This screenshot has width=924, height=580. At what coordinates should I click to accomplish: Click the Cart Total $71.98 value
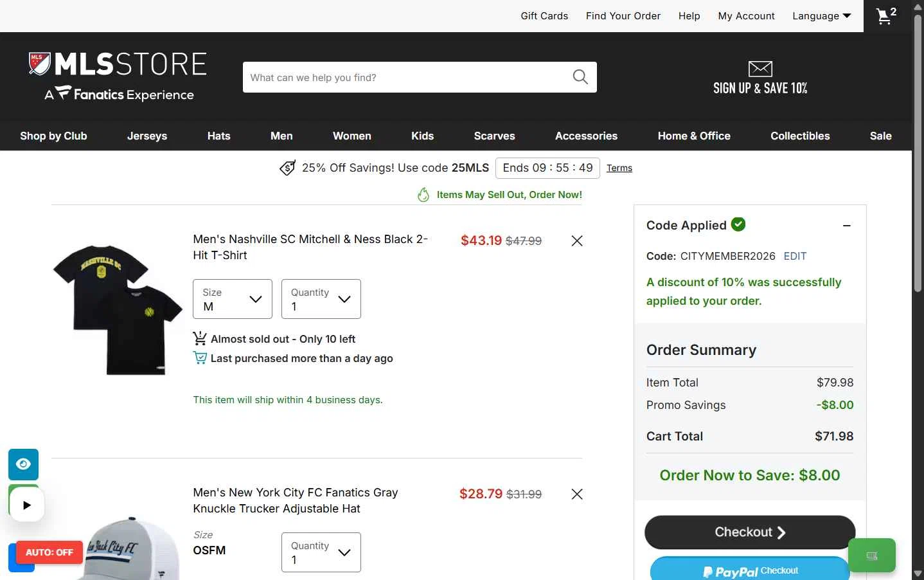[834, 436]
